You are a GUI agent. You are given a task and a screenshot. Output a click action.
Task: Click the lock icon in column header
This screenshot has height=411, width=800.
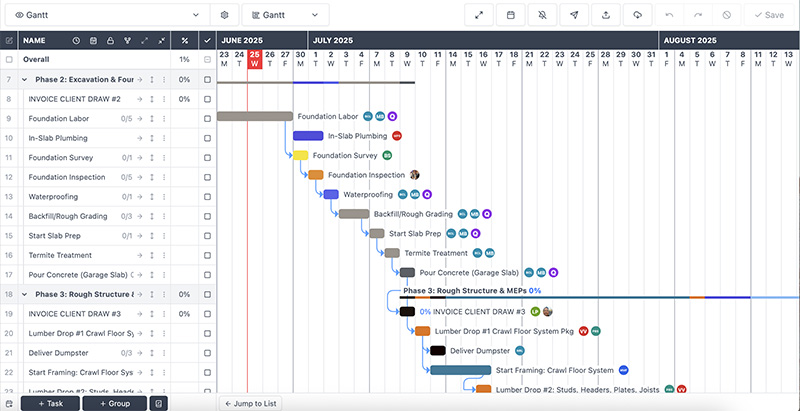(x=110, y=41)
